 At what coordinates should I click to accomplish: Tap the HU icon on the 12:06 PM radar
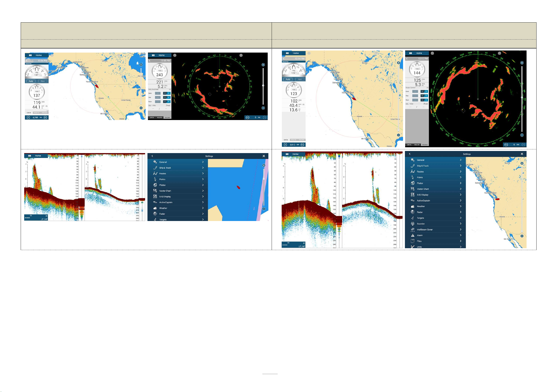[x=247, y=117]
